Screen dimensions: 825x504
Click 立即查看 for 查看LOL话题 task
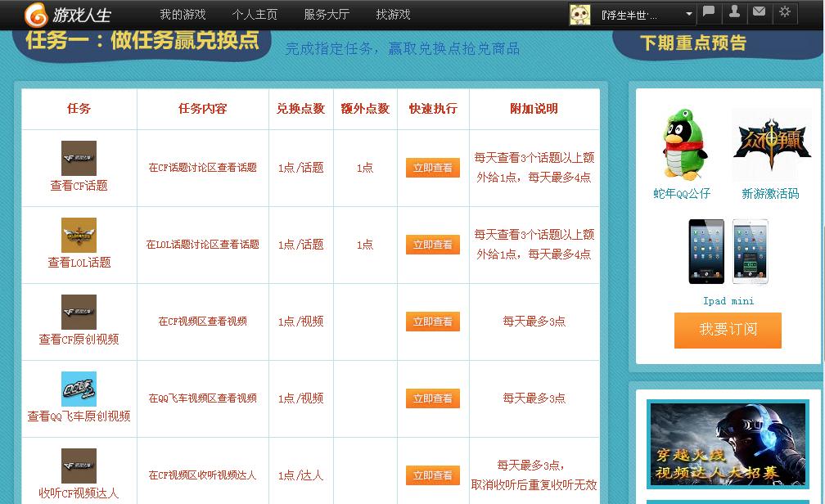pos(432,245)
